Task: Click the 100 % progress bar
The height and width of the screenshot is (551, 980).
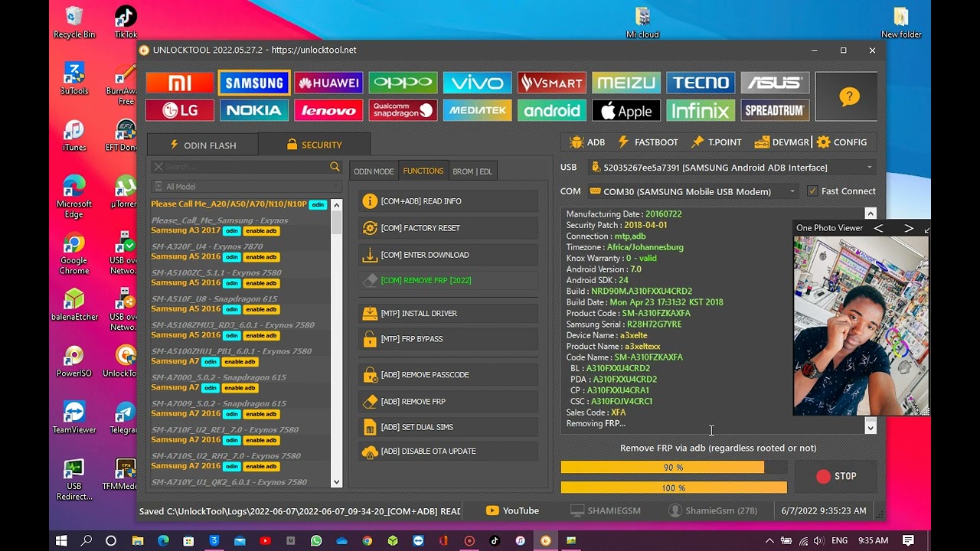Action: 674,487
